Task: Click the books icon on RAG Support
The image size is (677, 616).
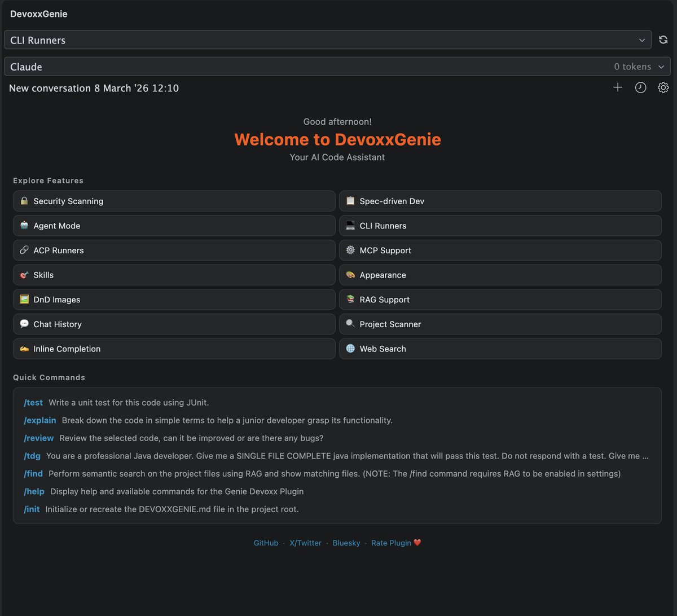Action: [x=350, y=300]
